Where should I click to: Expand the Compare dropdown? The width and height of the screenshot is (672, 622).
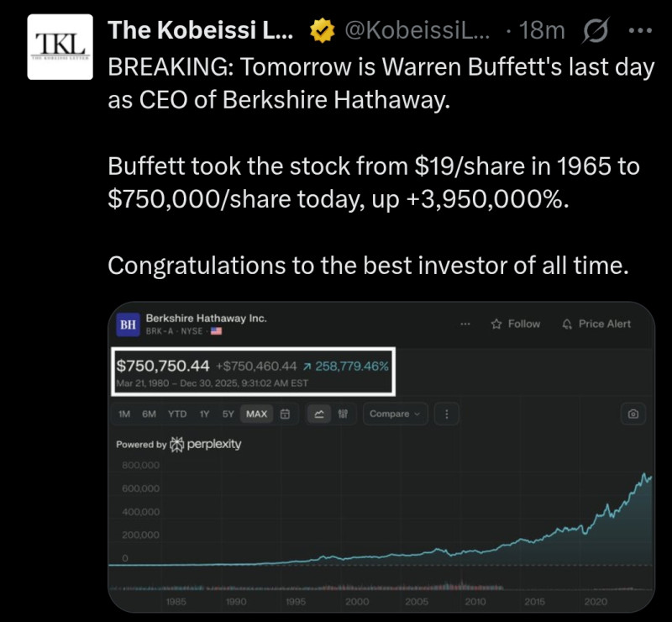[395, 414]
